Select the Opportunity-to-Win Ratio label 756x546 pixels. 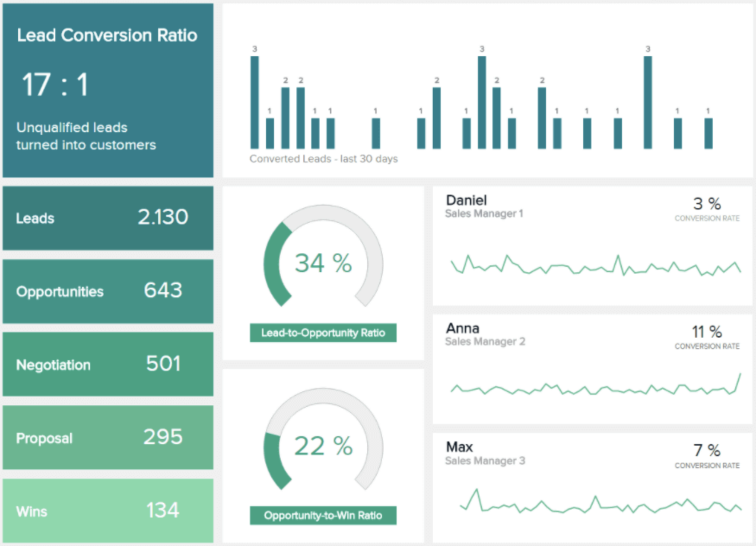tap(323, 515)
